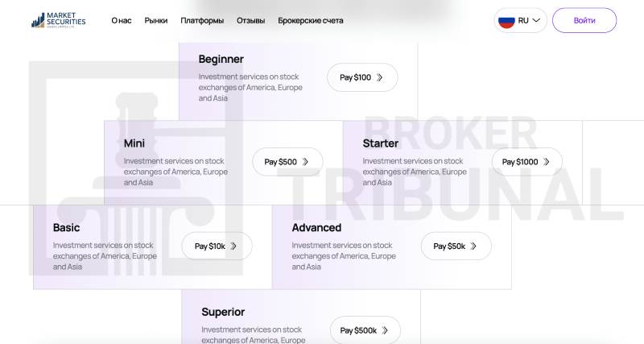Expand language chevron next to RU
Image resolution: width=644 pixels, height=344 pixels.
point(536,20)
